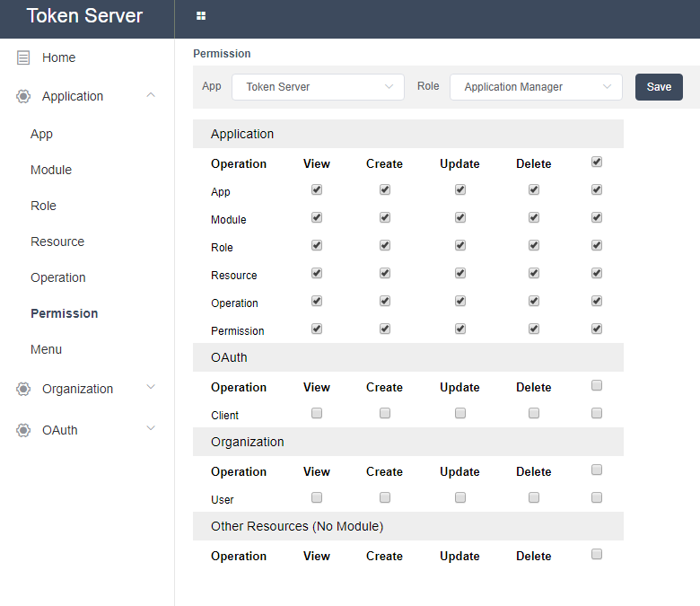This screenshot has height=606, width=700.
Task: Open the App dropdown showing Token Server
Action: click(318, 86)
